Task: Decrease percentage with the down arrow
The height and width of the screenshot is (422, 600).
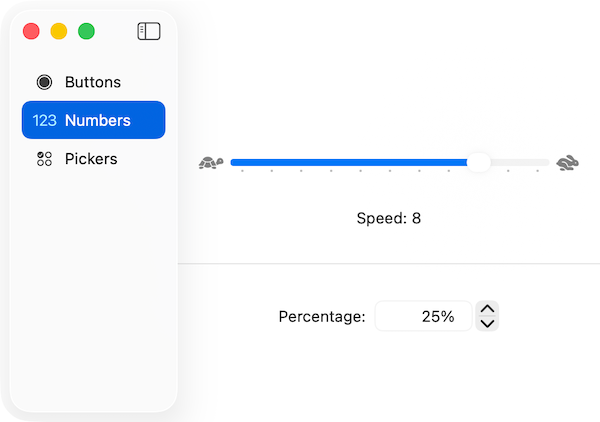Action: (487, 323)
